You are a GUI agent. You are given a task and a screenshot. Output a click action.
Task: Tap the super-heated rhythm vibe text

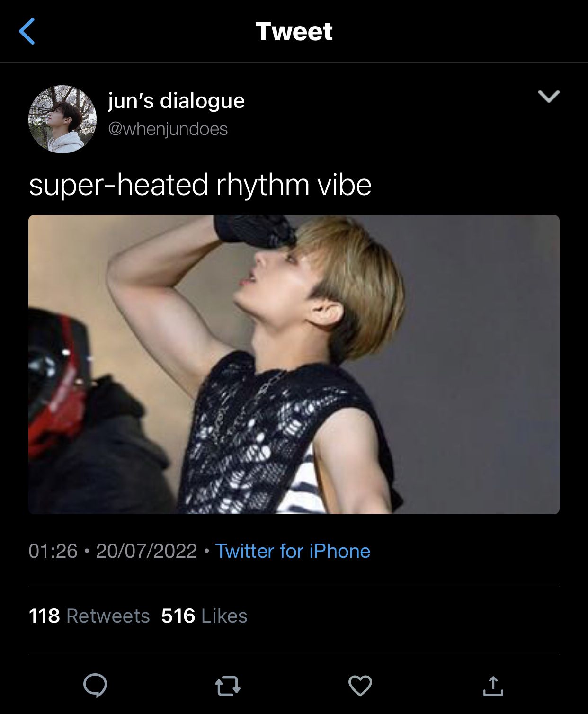click(200, 185)
